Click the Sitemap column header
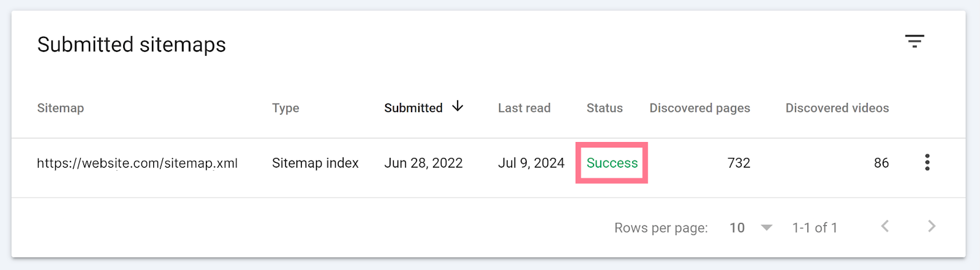 (61, 108)
